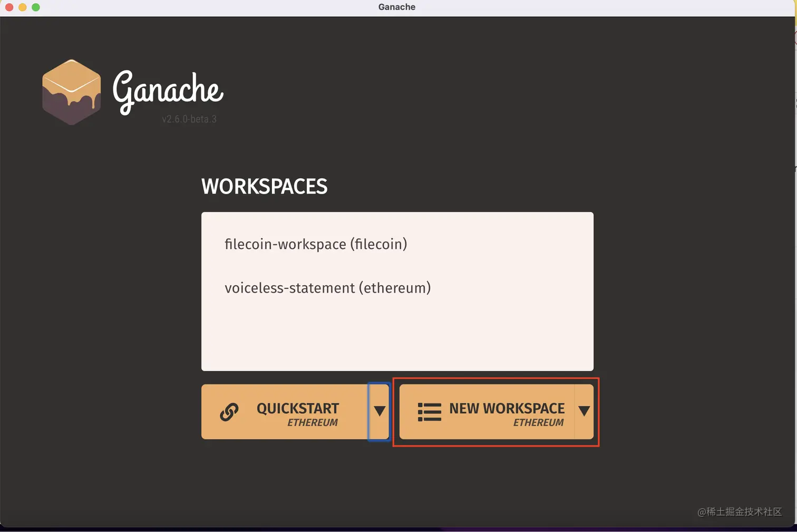This screenshot has height=532, width=797.
Task: Click the Ganache chocolate cube logo
Action: 72,92
